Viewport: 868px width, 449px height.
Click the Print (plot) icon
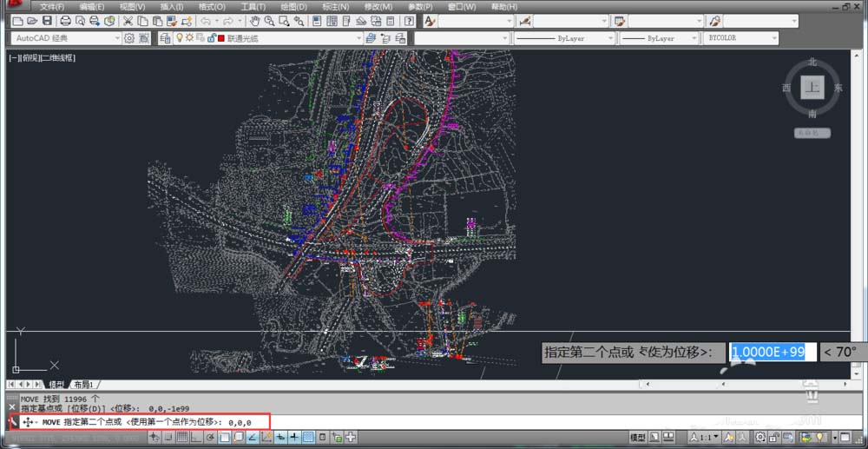pos(65,21)
